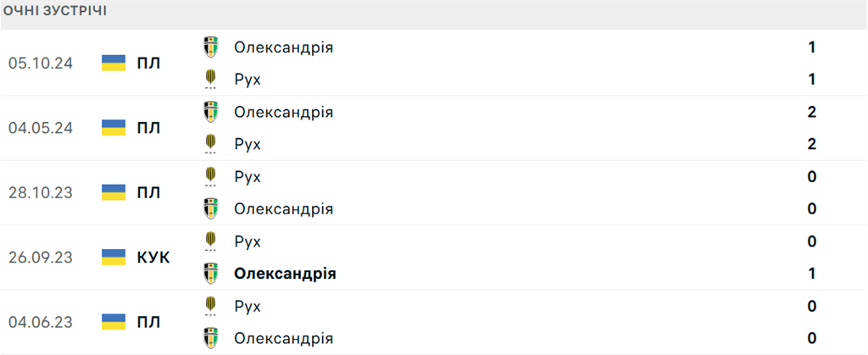The height and width of the screenshot is (355, 868).
Task: Select ПЛ league label for 28.10.23
Action: [149, 192]
